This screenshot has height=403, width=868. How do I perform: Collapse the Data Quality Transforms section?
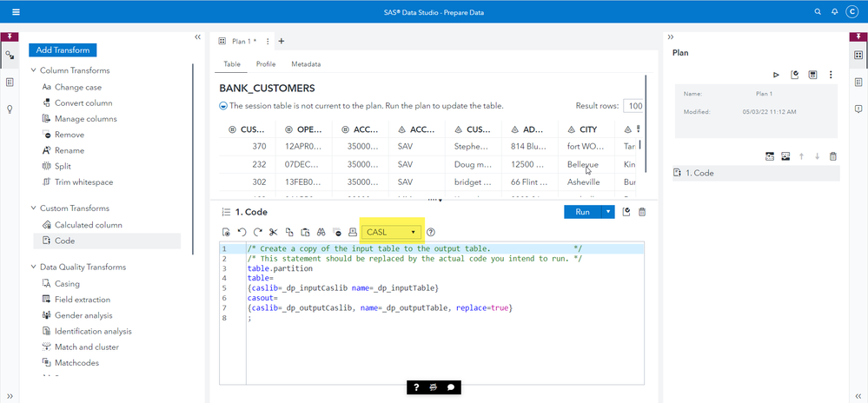(34, 268)
